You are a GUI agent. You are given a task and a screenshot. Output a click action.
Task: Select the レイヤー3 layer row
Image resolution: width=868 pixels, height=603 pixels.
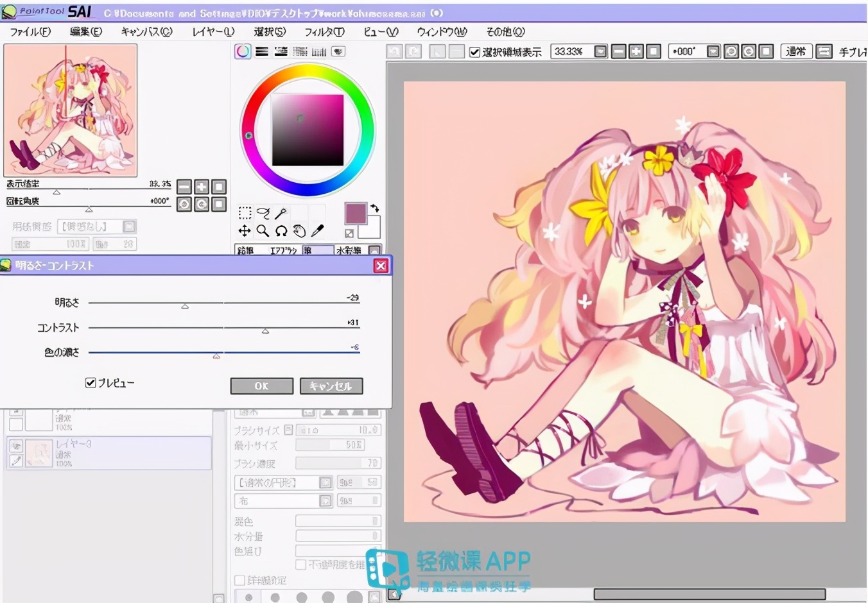point(109,453)
